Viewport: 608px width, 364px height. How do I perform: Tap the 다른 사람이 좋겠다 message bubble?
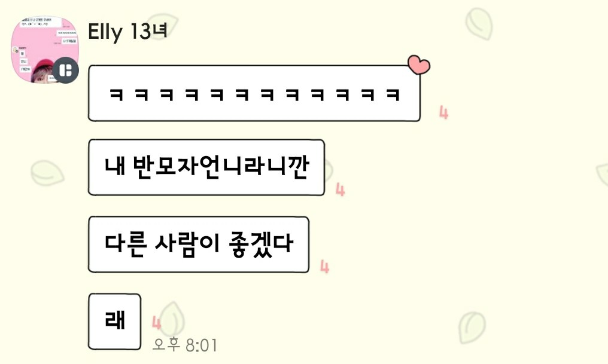pos(199,244)
